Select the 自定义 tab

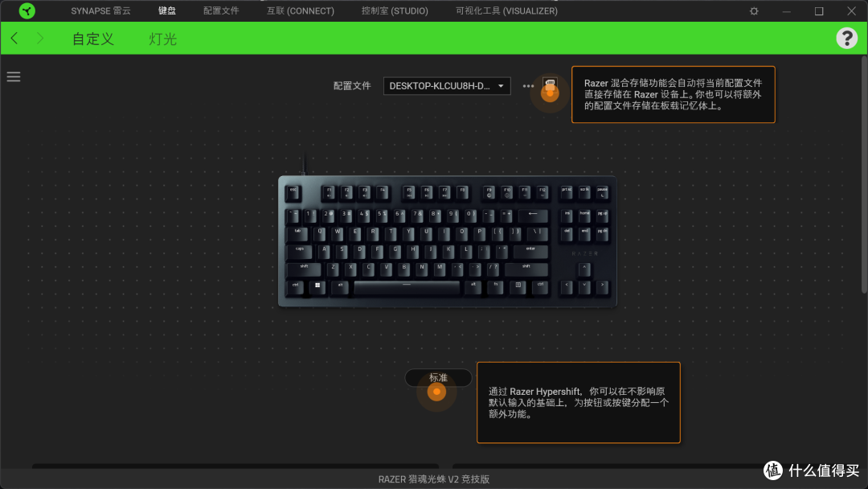coord(93,39)
